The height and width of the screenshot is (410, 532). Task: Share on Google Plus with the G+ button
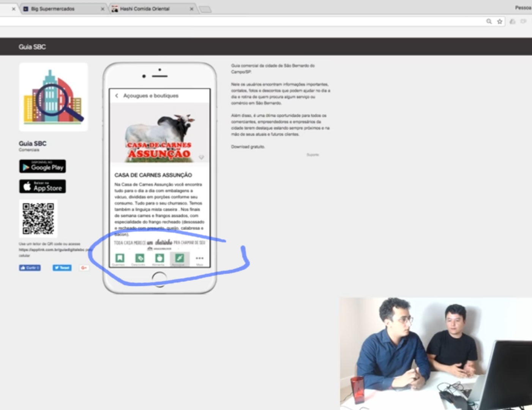pos(84,268)
